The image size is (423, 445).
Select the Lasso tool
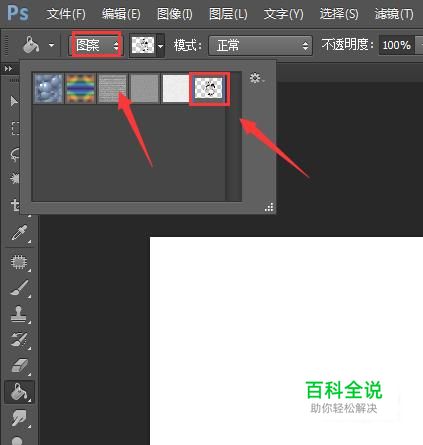click(x=15, y=154)
